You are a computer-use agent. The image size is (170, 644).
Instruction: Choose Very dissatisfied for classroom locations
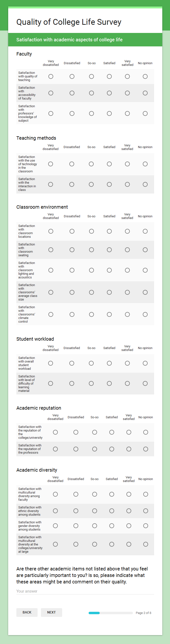pyautogui.click(x=51, y=231)
